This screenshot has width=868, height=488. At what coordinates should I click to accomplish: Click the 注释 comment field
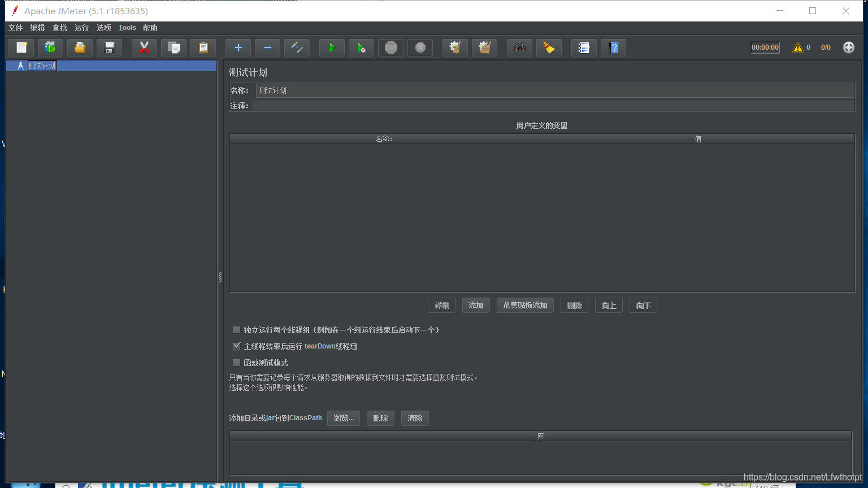[553, 106]
